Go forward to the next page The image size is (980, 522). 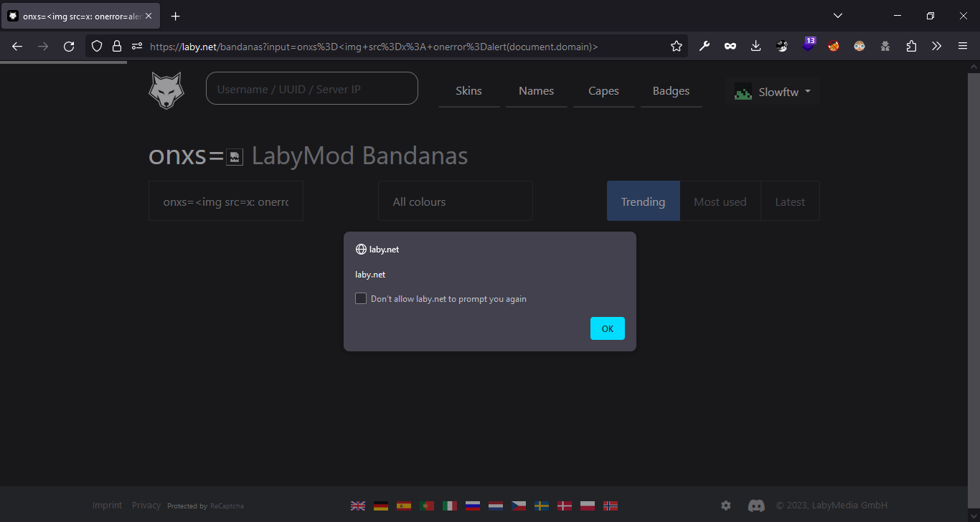[x=43, y=46]
